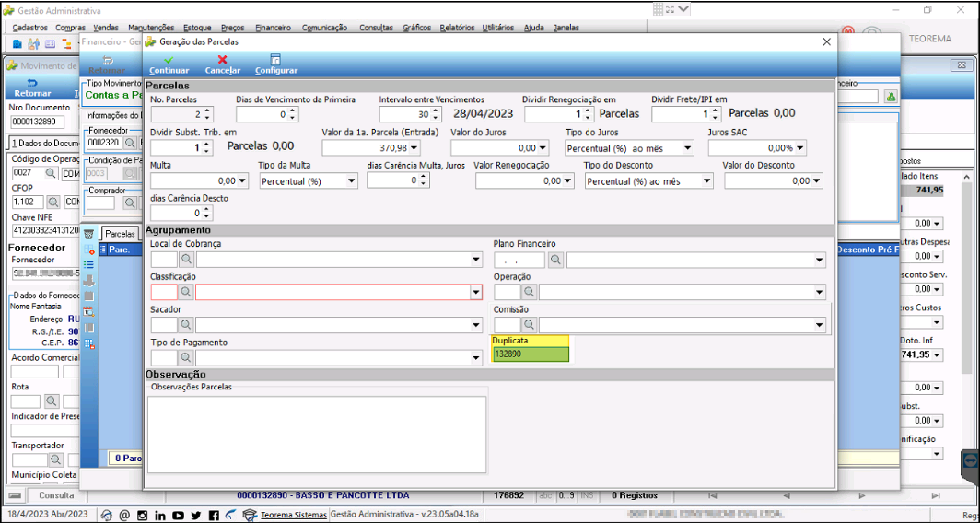Click the Transportador magnifier icon

click(x=56, y=459)
